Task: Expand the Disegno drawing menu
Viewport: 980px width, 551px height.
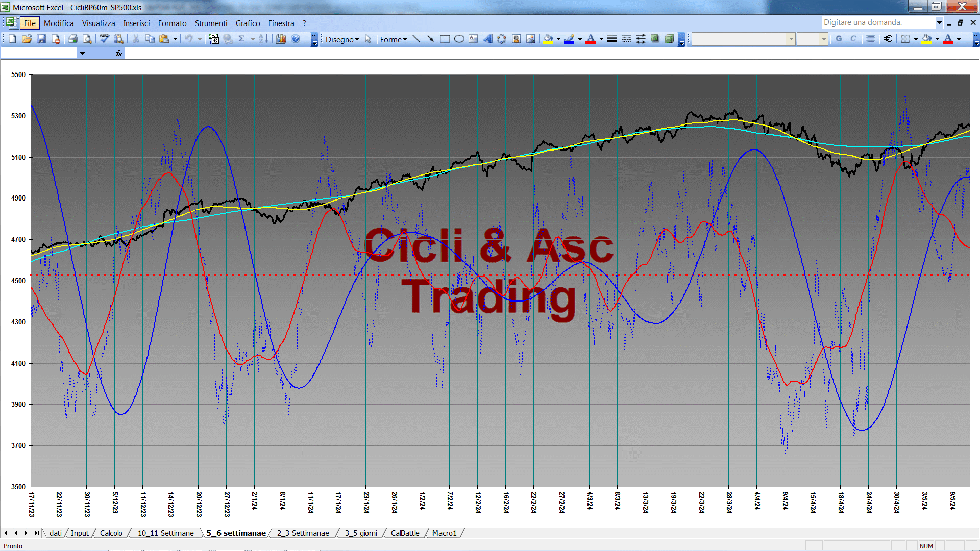Action: [x=342, y=39]
